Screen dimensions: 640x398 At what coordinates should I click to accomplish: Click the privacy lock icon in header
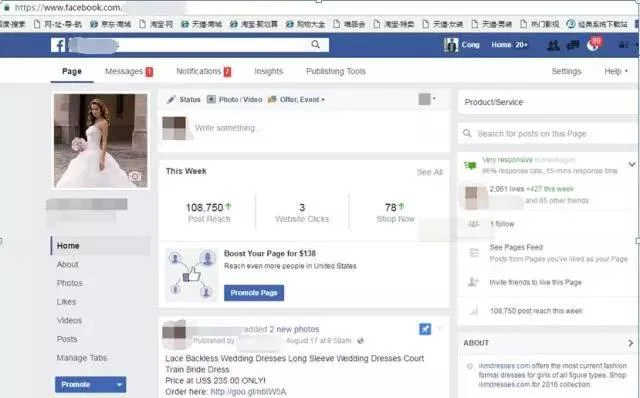click(623, 45)
